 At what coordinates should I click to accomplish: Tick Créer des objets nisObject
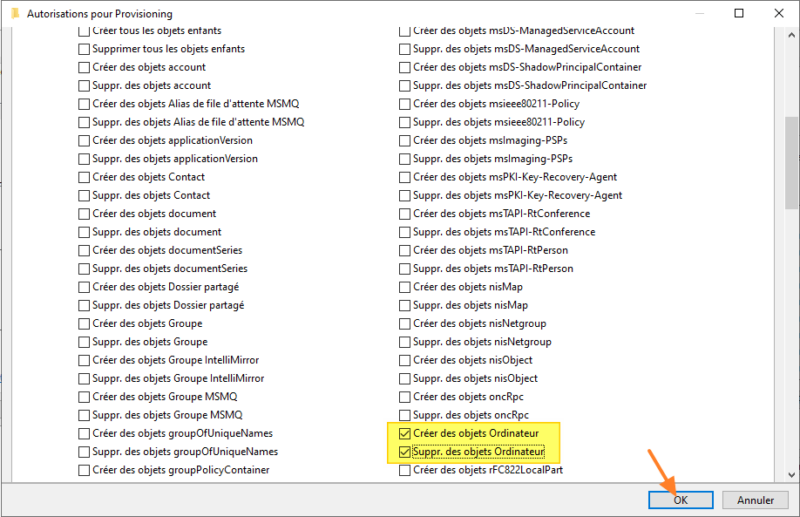tap(405, 360)
